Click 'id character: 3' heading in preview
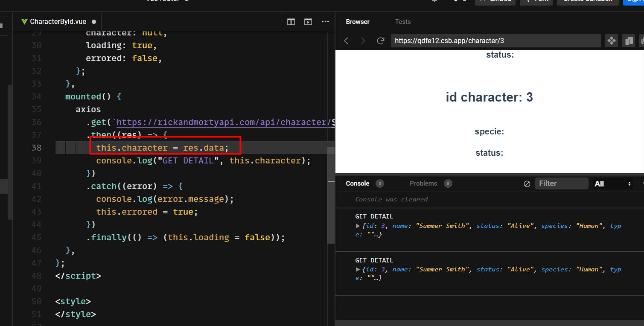The image size is (644, 326). tap(489, 97)
